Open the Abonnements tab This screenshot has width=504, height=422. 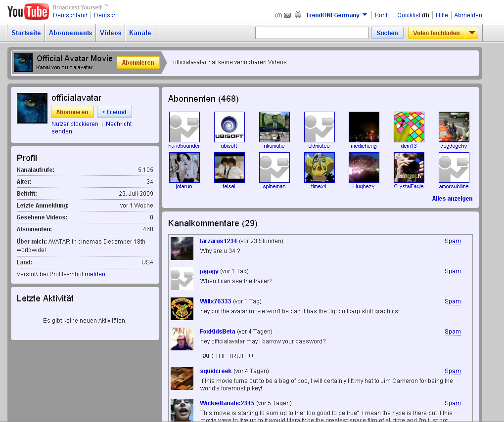coord(70,33)
